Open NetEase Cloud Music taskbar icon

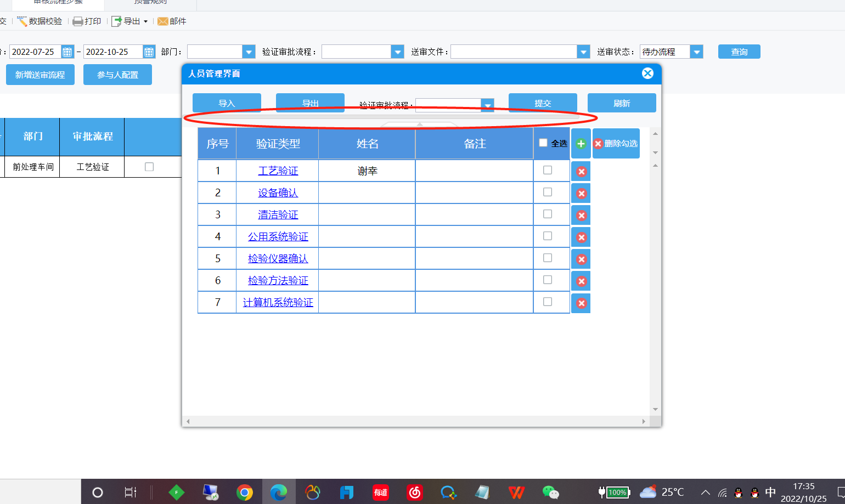coord(415,492)
